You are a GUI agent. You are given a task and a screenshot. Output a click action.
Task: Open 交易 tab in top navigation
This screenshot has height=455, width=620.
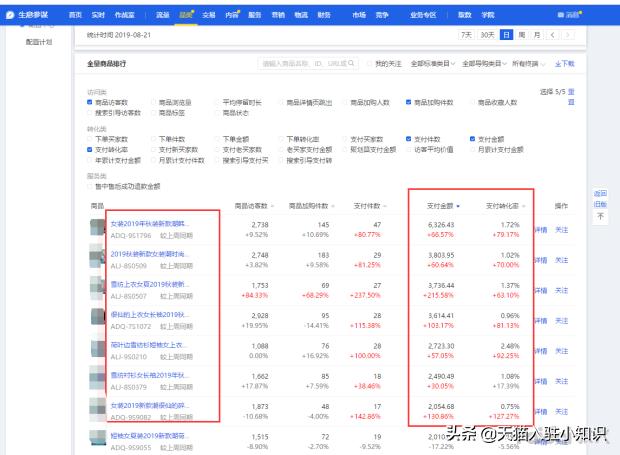[x=208, y=15]
